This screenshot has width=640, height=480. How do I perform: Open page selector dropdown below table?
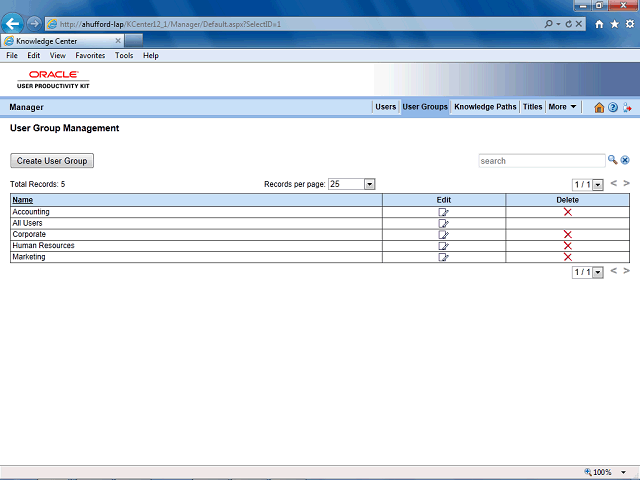point(598,272)
